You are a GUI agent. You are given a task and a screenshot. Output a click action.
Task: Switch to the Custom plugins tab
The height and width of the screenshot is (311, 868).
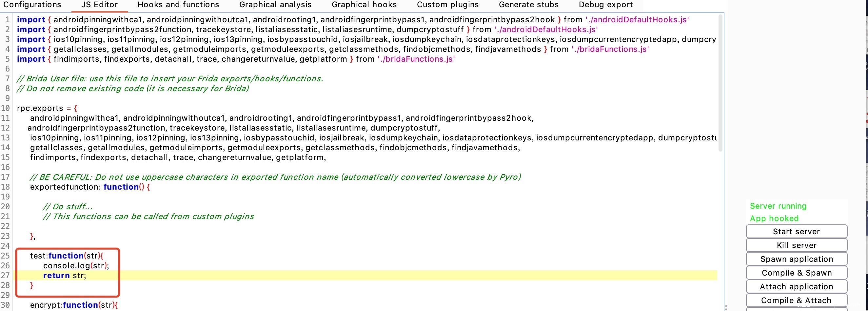pyautogui.click(x=447, y=5)
